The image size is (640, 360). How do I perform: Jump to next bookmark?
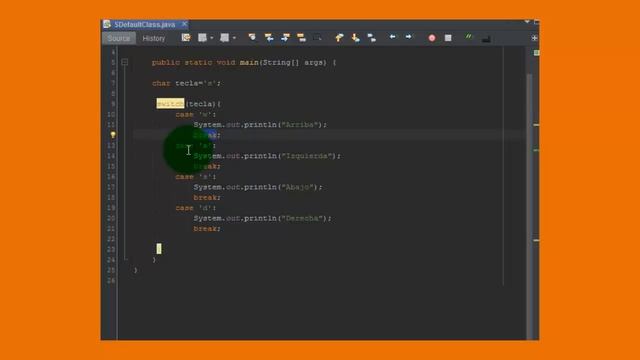click(x=355, y=38)
